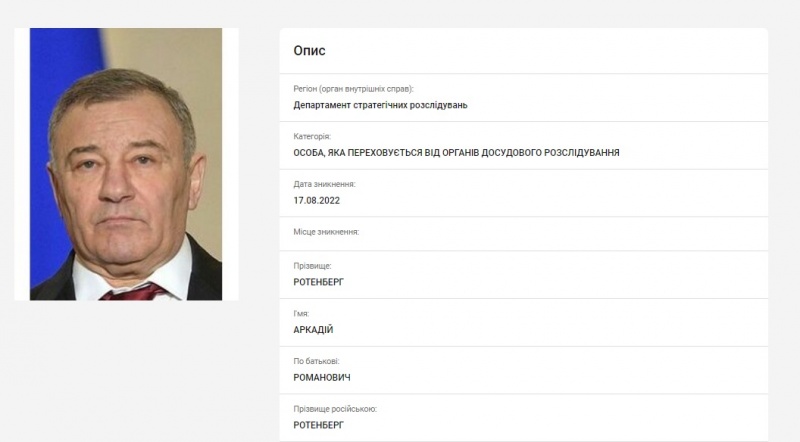Click the white border beside the photo
Image resolution: width=800 pixels, height=442 pixels.
point(230,164)
